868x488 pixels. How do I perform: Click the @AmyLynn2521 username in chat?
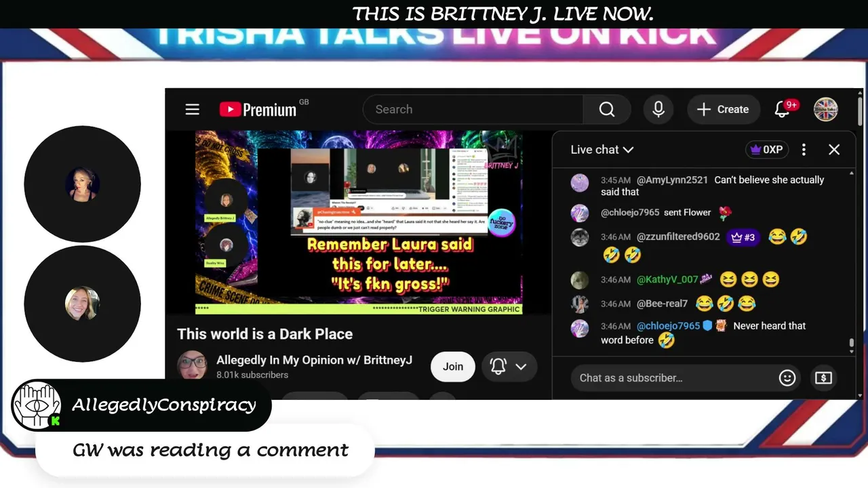pyautogui.click(x=672, y=180)
